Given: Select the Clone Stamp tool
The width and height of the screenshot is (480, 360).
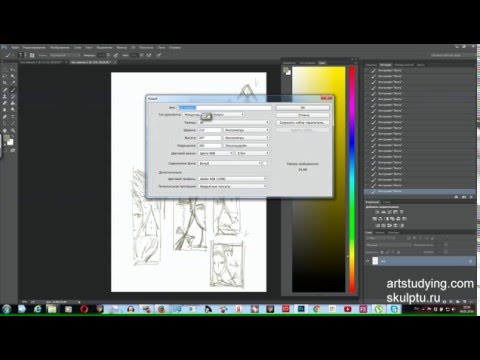Looking at the screenshot, I should click(5, 96).
